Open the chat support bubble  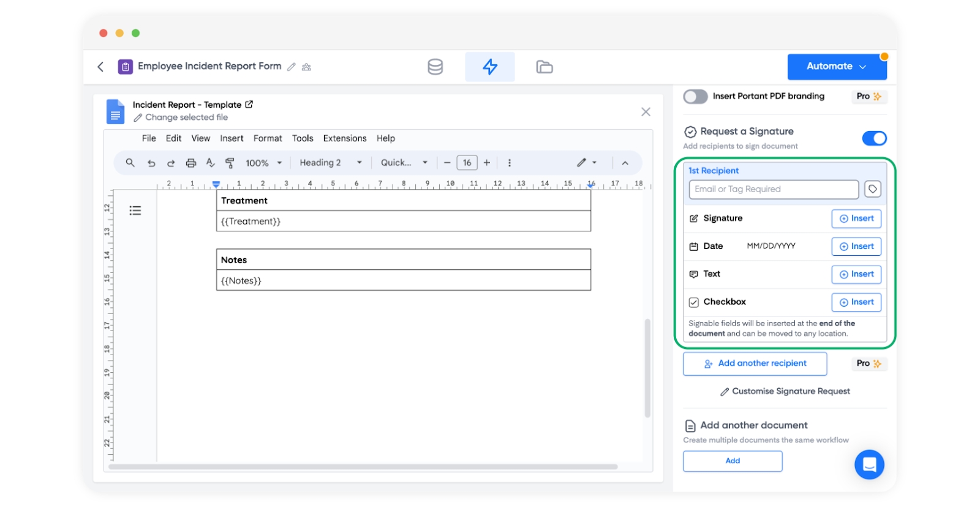coord(869,465)
